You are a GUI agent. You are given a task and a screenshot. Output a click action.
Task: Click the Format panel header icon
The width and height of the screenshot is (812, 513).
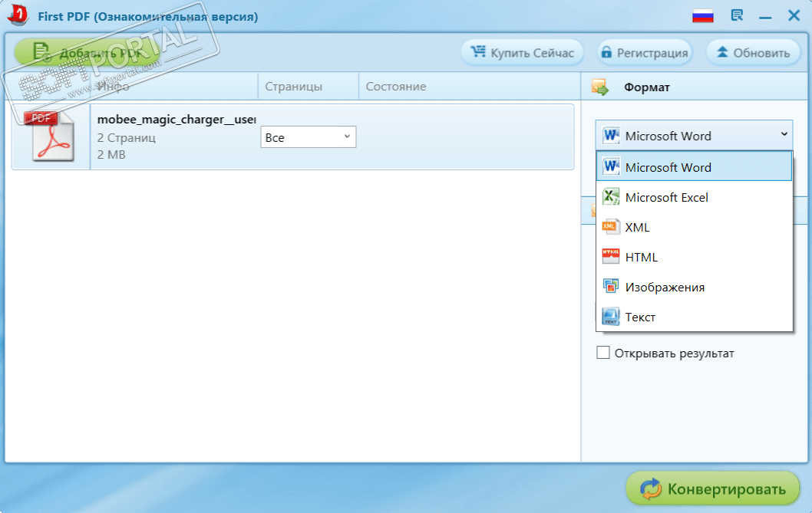point(600,87)
